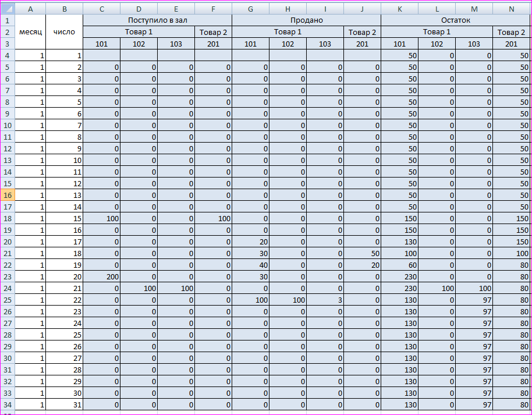The height and width of the screenshot is (415, 532).
Task: Select the 'число' header cell
Action: (64, 32)
